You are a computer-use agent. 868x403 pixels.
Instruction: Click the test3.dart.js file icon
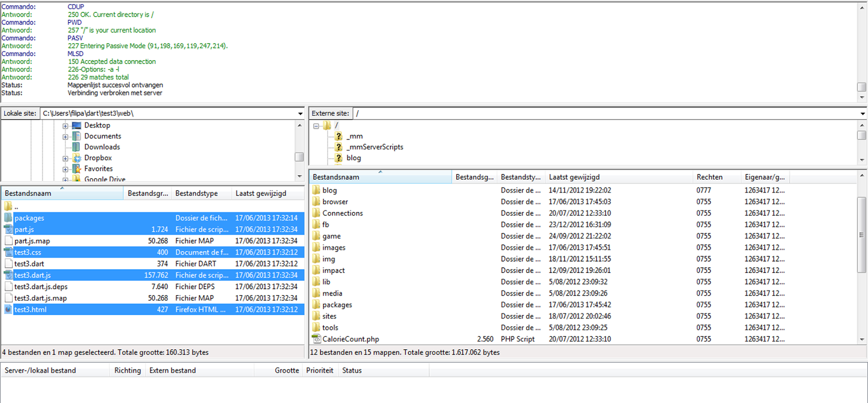(8, 275)
